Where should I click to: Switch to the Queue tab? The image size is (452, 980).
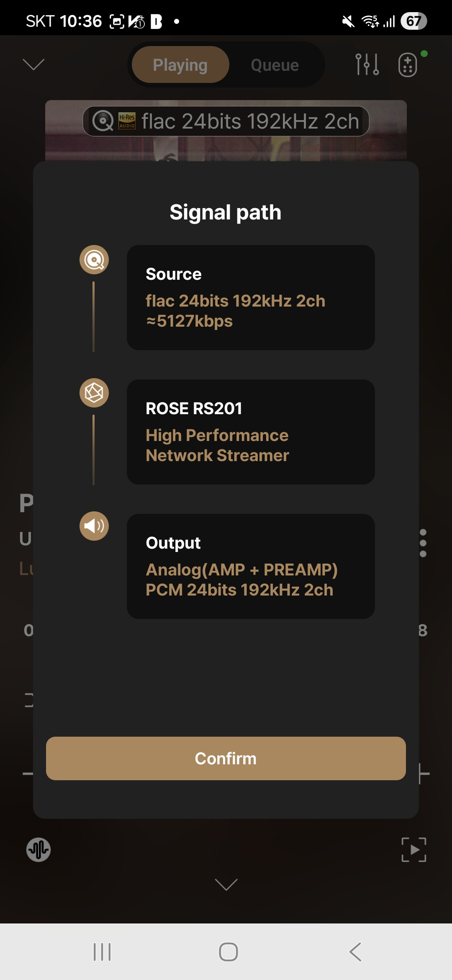(x=275, y=65)
